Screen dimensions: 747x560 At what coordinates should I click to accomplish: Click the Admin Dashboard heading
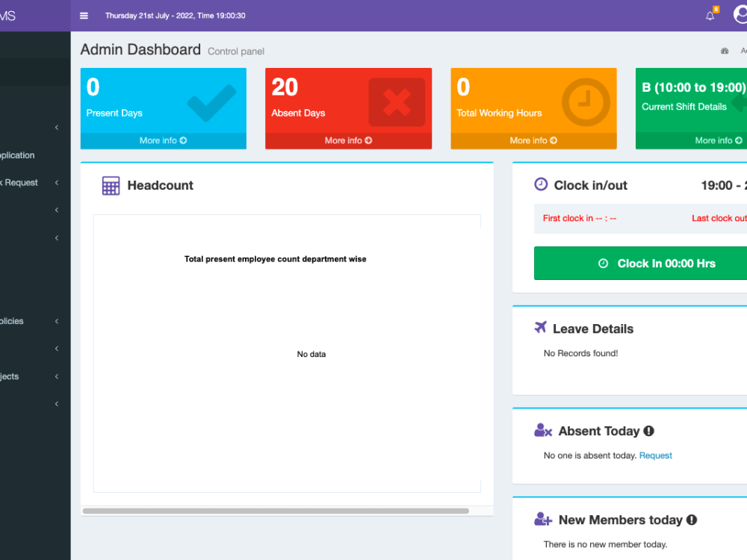(140, 49)
